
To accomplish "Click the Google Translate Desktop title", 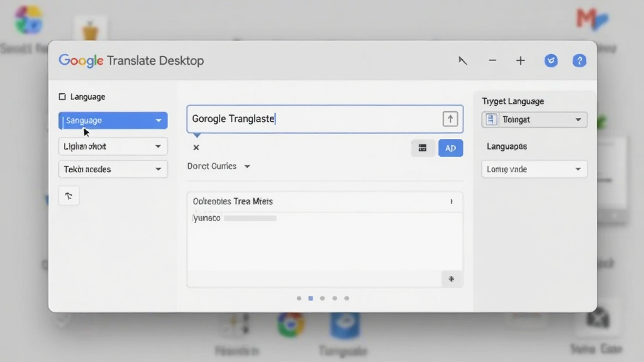I will click(131, 61).
